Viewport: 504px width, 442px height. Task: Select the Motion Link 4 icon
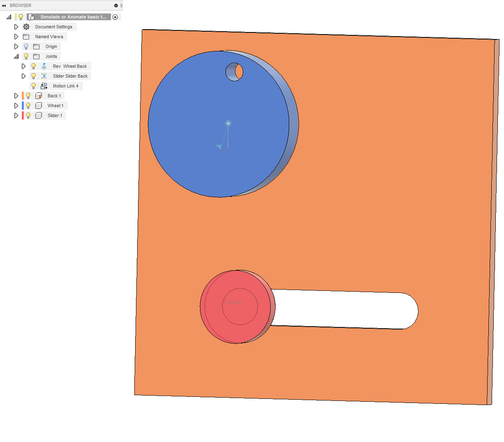(x=44, y=85)
